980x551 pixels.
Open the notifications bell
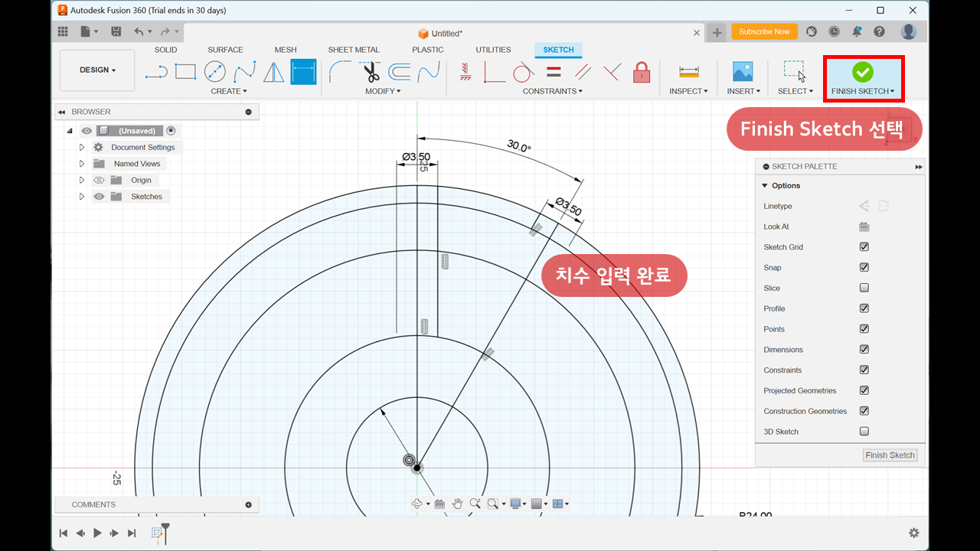[x=857, y=31]
